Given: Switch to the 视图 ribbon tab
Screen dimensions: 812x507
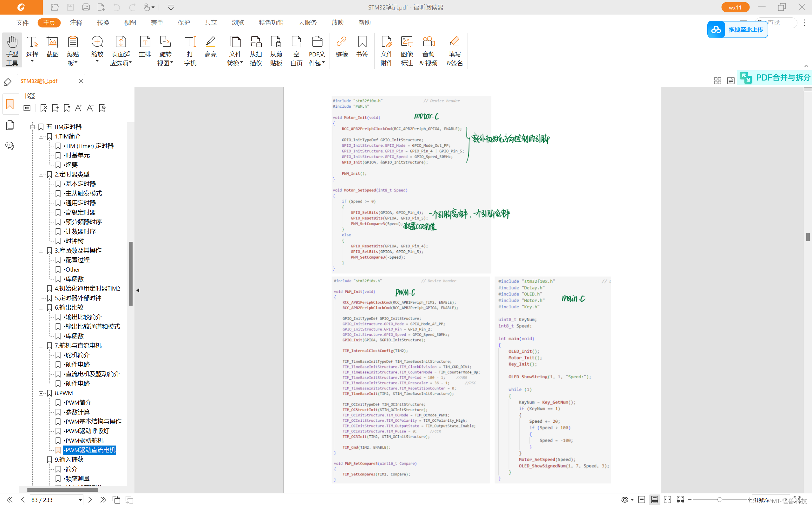Looking at the screenshot, I should (129, 22).
